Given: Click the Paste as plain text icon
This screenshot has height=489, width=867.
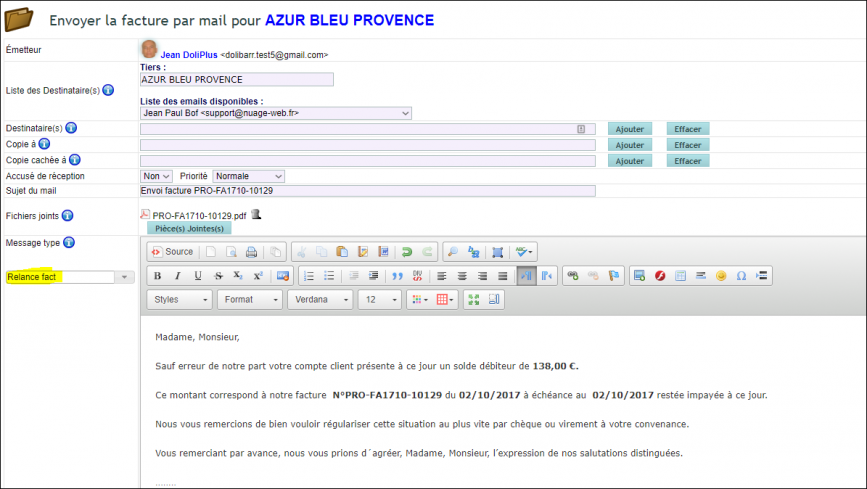Looking at the screenshot, I should (363, 252).
